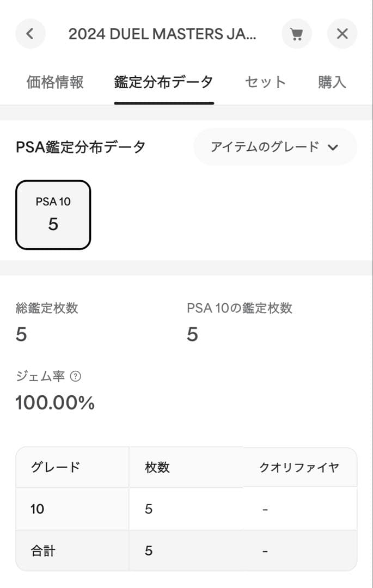
Task: Tap the cart icon near the title
Action: click(297, 34)
